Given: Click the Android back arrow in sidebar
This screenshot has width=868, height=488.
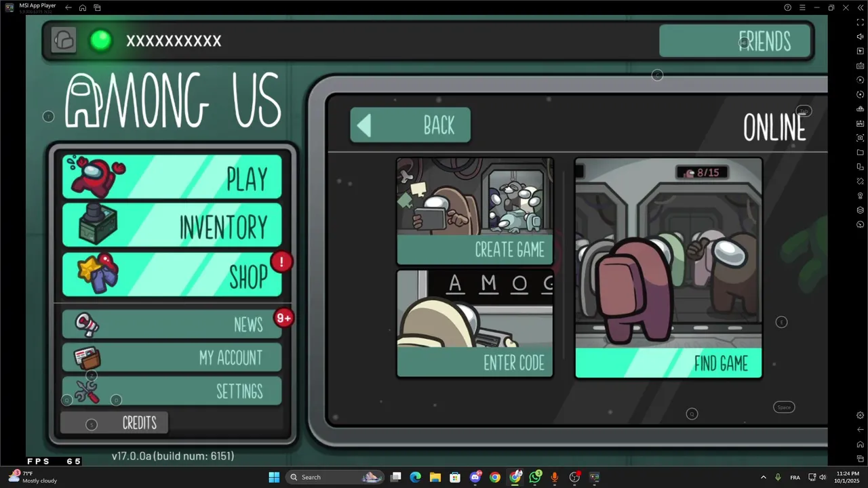Looking at the screenshot, I should tap(861, 430).
